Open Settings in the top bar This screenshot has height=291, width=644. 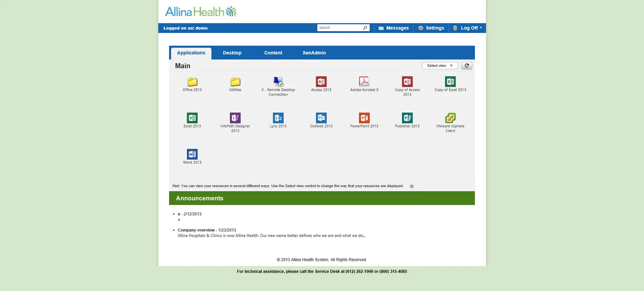[431, 28]
